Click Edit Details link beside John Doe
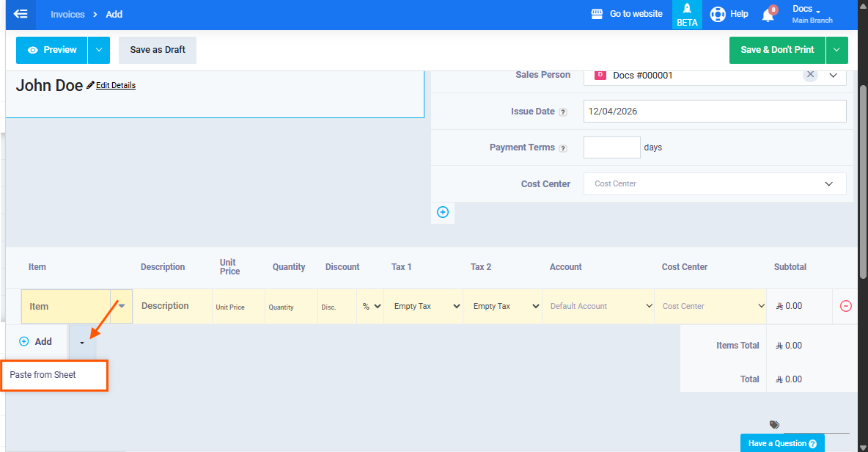 [x=115, y=85]
